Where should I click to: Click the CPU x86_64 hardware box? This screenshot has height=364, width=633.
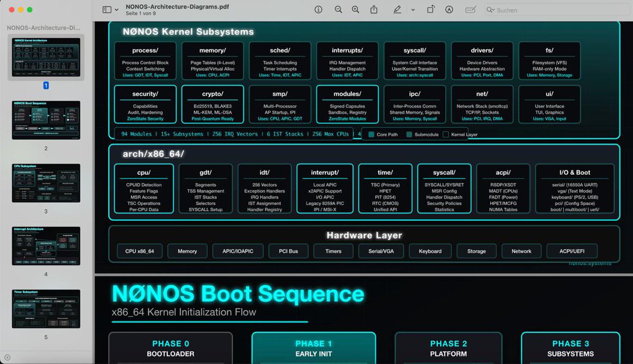click(x=140, y=251)
